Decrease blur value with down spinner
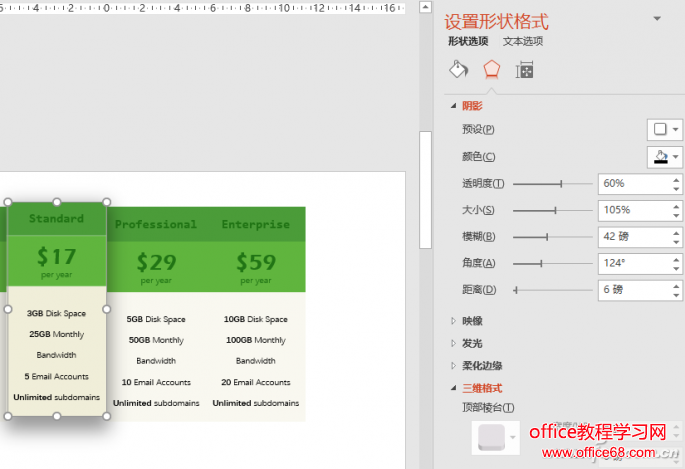 (x=676, y=242)
